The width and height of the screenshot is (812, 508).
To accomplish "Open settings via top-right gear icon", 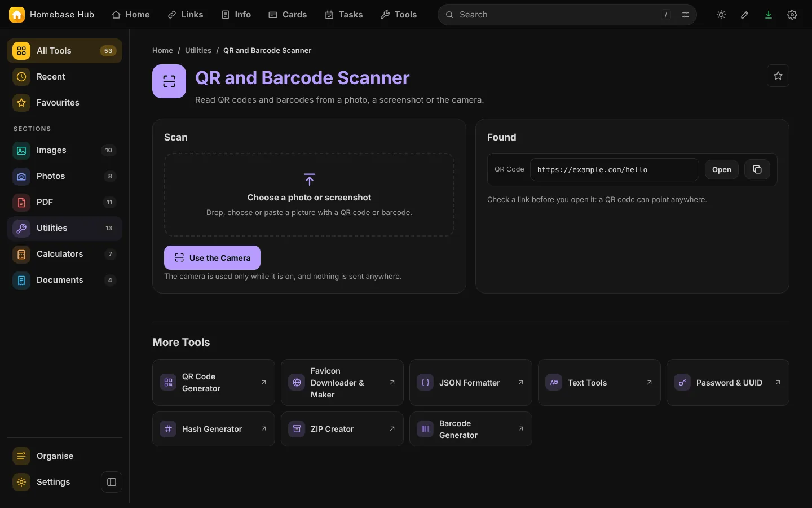I will tap(792, 15).
